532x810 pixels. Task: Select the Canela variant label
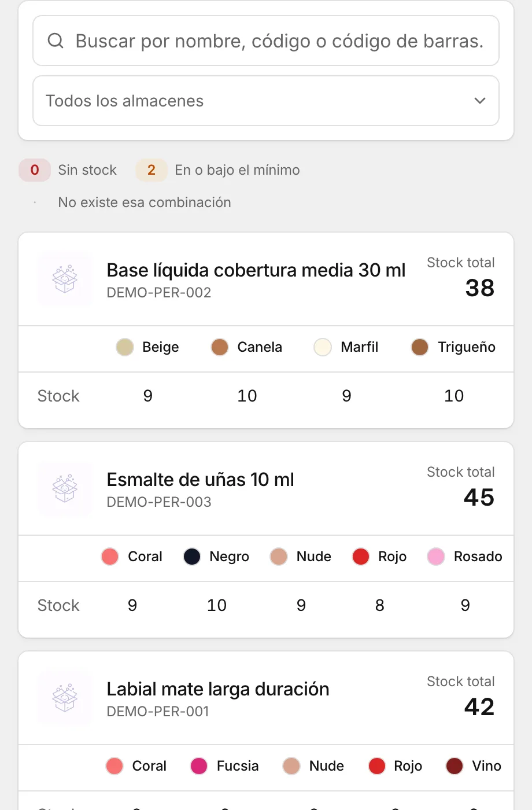pyautogui.click(x=260, y=347)
